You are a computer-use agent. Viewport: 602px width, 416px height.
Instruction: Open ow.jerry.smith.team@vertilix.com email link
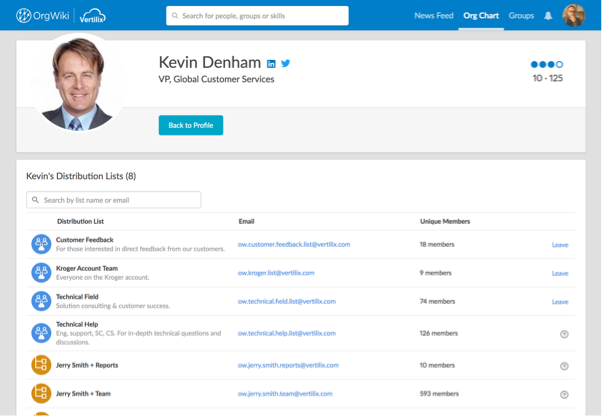[x=285, y=393]
